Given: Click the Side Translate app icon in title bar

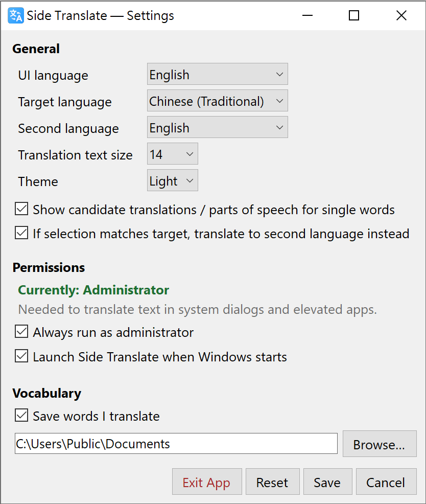Looking at the screenshot, I should point(16,15).
